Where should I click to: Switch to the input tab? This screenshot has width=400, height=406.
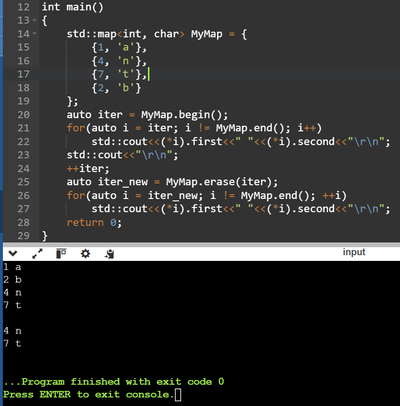tap(354, 252)
